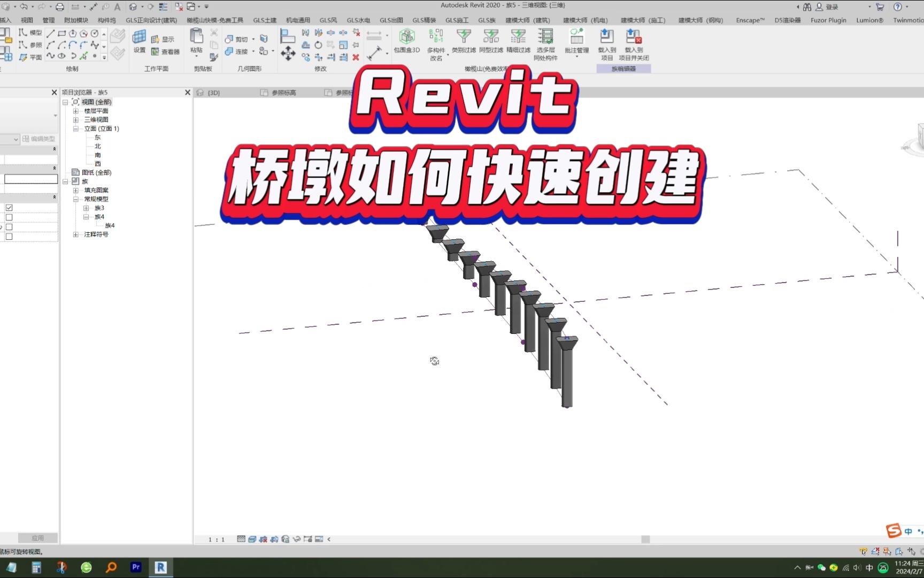924x578 pixels.
Task: Expand the 族3 node
Action: pos(86,208)
